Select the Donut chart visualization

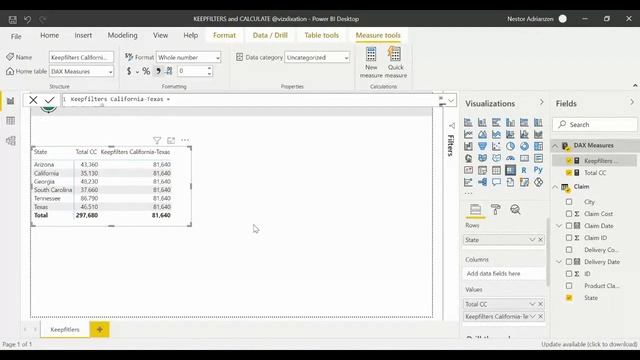(524, 146)
